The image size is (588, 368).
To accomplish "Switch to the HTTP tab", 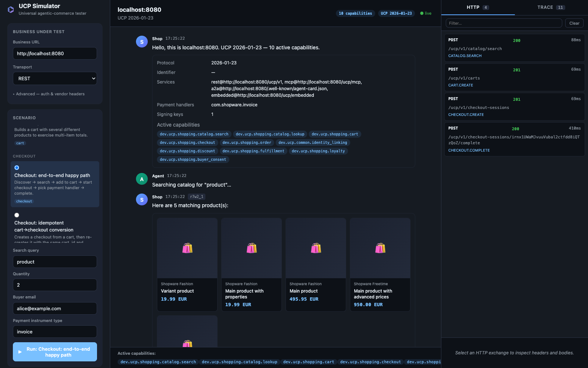I will coord(478,7).
